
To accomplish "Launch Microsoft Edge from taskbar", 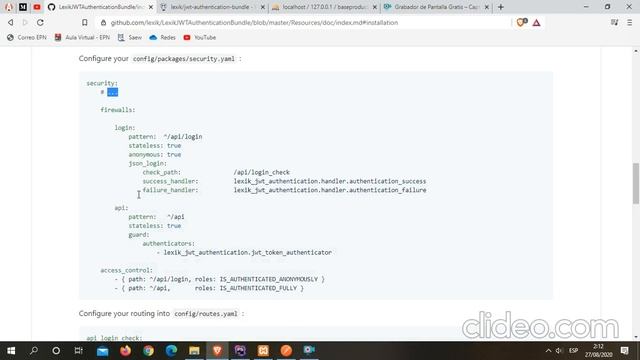I will [x=171, y=351].
